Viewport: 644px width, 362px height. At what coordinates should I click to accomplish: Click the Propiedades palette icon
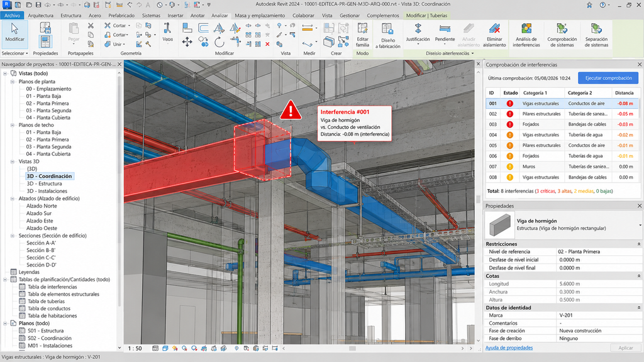(x=45, y=41)
